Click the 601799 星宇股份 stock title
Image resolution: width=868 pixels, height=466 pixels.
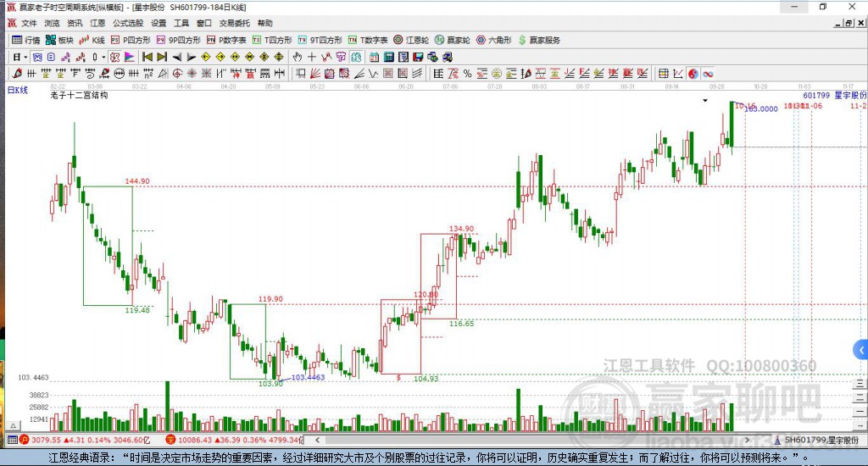click(834, 95)
